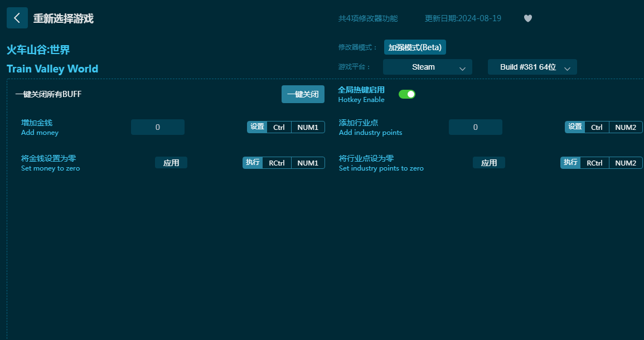Click the 重新选择游戏 header title

[x=63, y=18]
